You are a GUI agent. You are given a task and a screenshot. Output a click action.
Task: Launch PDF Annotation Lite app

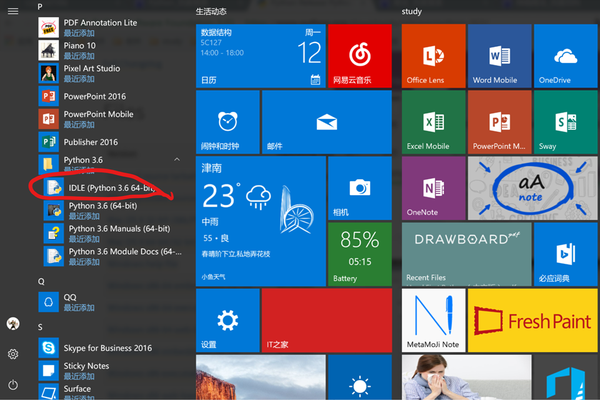pyautogui.click(x=111, y=28)
